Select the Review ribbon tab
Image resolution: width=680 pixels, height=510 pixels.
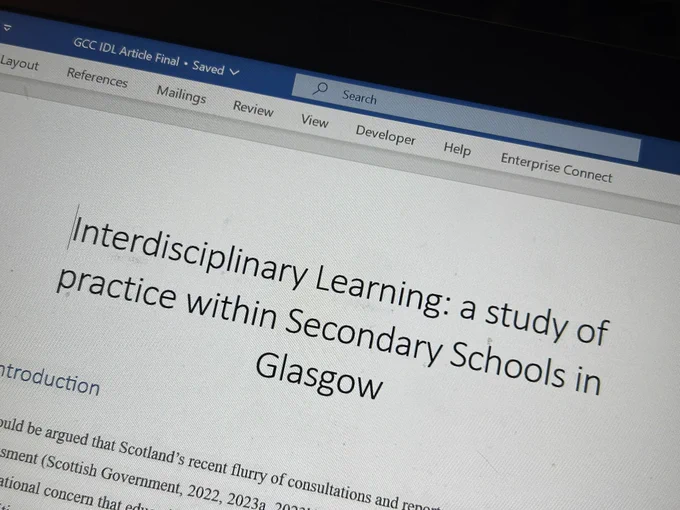pyautogui.click(x=253, y=108)
